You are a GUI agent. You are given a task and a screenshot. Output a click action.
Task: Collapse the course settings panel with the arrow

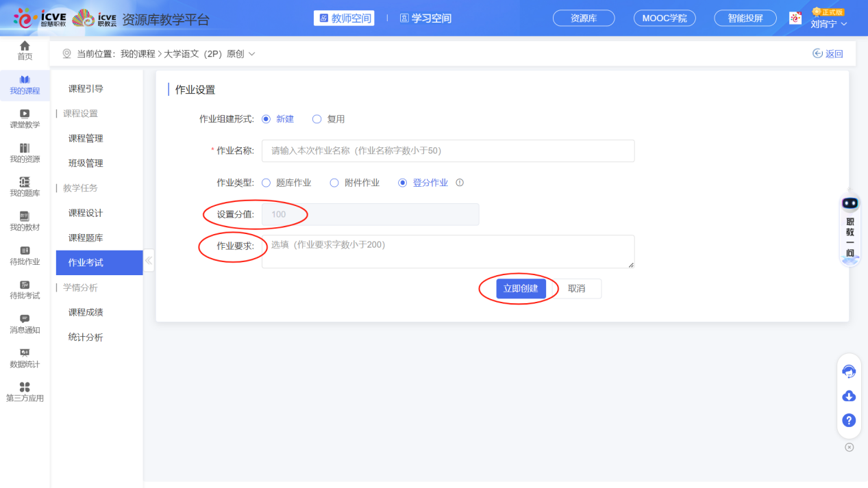pos(147,261)
